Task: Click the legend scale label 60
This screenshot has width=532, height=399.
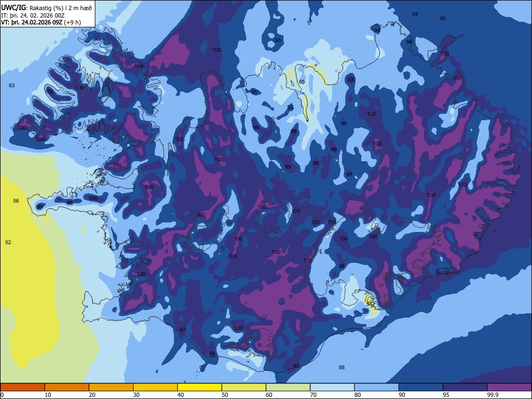Action: coord(269,395)
